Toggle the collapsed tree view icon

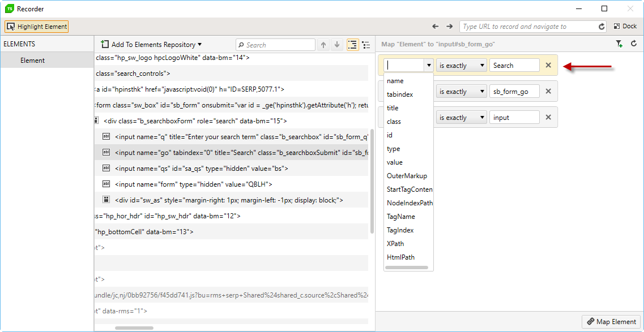pos(366,45)
